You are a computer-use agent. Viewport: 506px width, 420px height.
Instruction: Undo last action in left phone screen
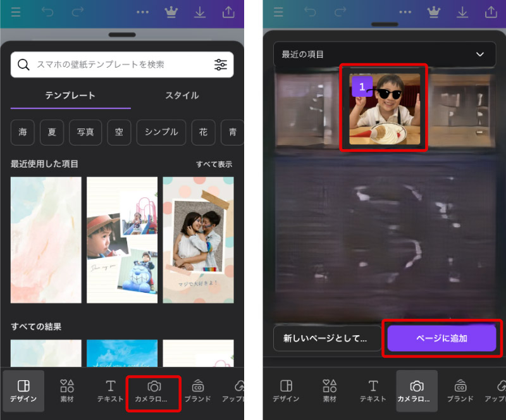[x=47, y=12]
